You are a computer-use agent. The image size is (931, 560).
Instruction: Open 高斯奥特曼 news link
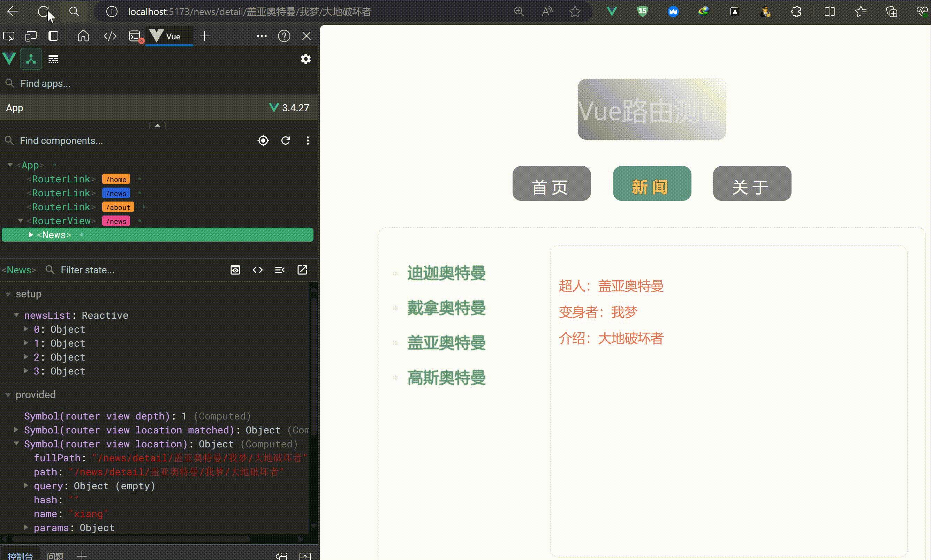tap(446, 378)
